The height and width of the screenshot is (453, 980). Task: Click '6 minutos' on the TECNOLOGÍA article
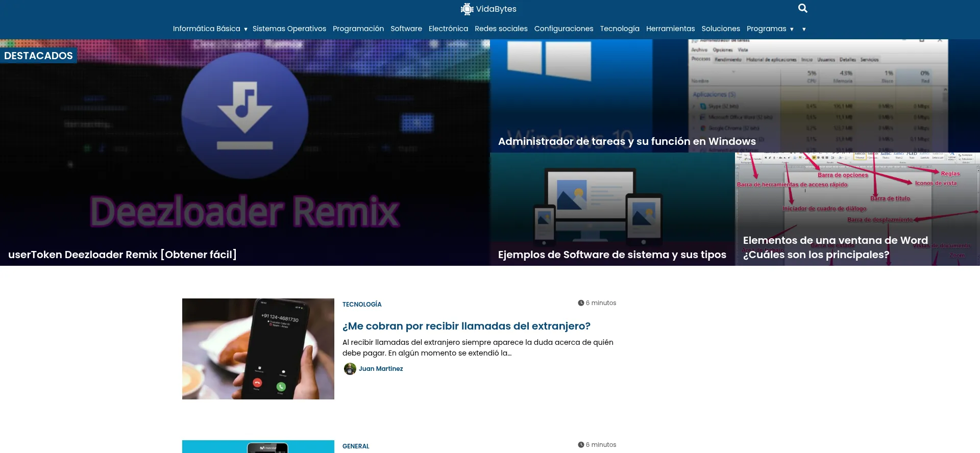click(x=601, y=303)
